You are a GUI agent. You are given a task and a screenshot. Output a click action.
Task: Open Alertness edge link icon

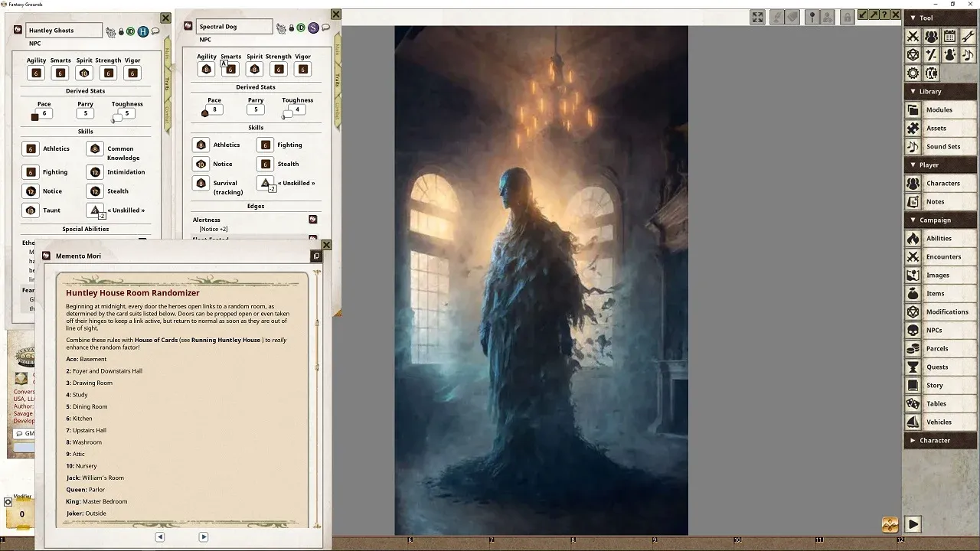(x=312, y=220)
